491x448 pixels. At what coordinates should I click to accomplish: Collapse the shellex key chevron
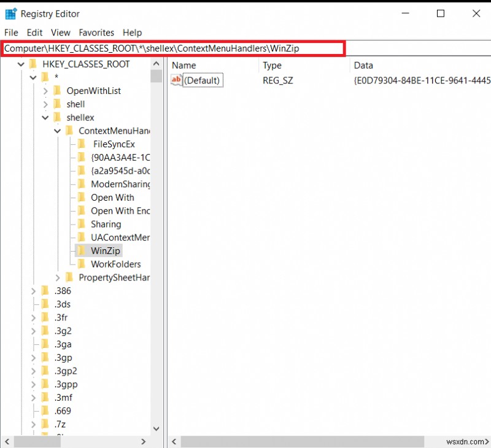click(45, 118)
